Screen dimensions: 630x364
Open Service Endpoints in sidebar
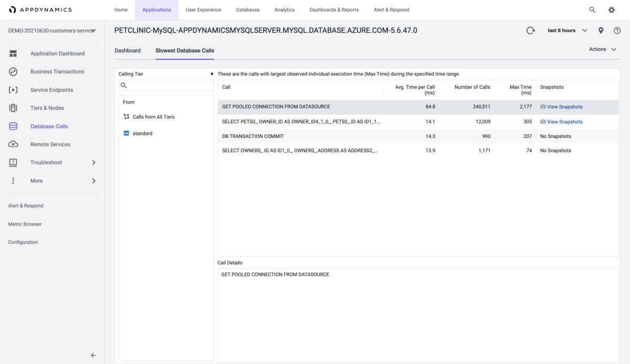(x=51, y=90)
